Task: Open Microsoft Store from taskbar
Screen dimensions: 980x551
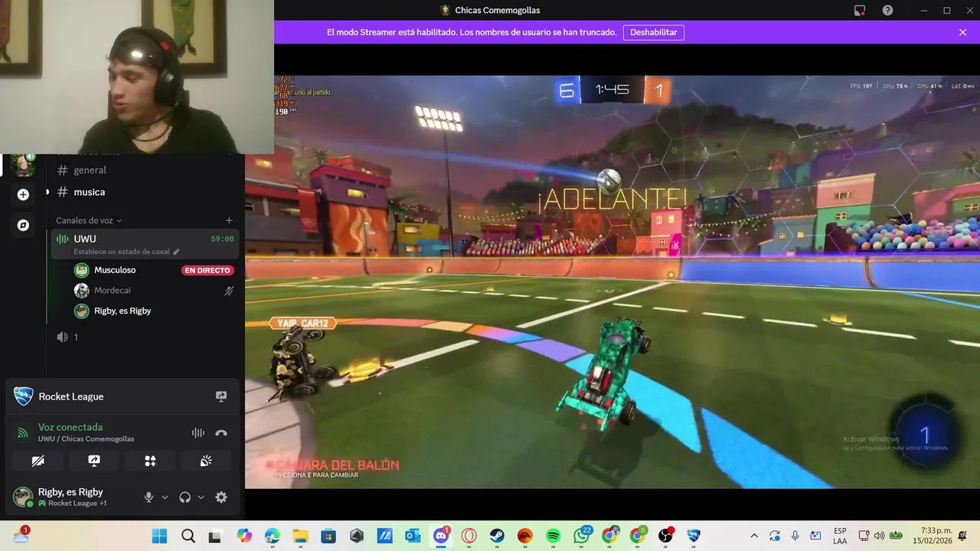Action: pyautogui.click(x=328, y=536)
